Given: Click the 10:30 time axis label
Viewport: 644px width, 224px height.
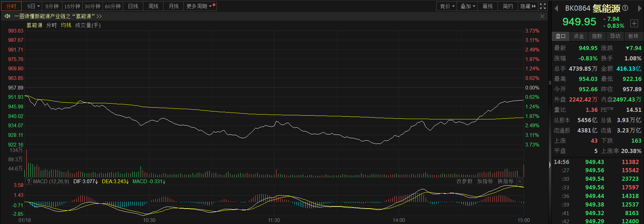Looking at the screenshot, I should [149, 220].
